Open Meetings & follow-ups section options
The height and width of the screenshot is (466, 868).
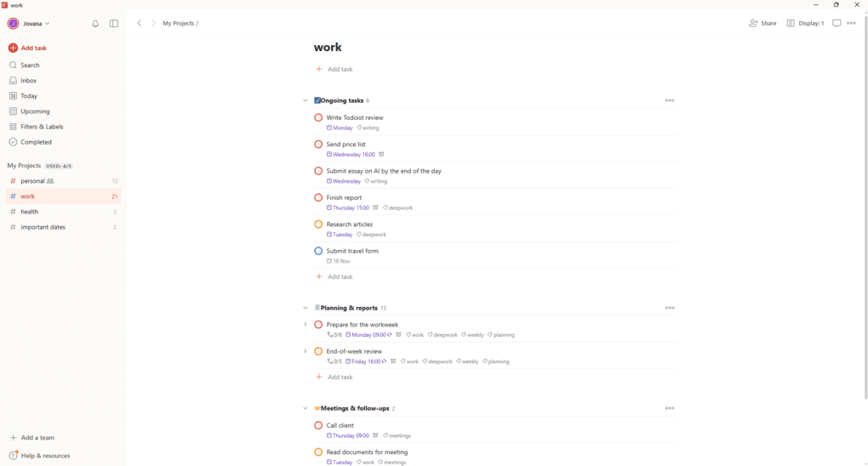[670, 408]
